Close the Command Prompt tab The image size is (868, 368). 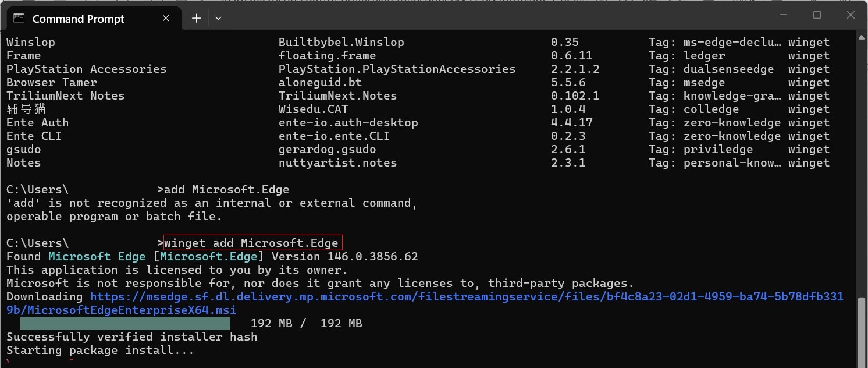pos(166,19)
